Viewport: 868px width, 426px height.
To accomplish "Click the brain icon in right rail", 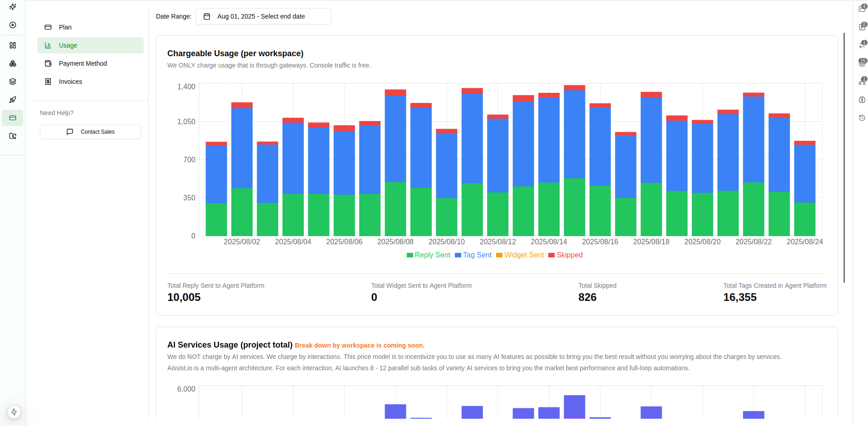I will pos(862,100).
